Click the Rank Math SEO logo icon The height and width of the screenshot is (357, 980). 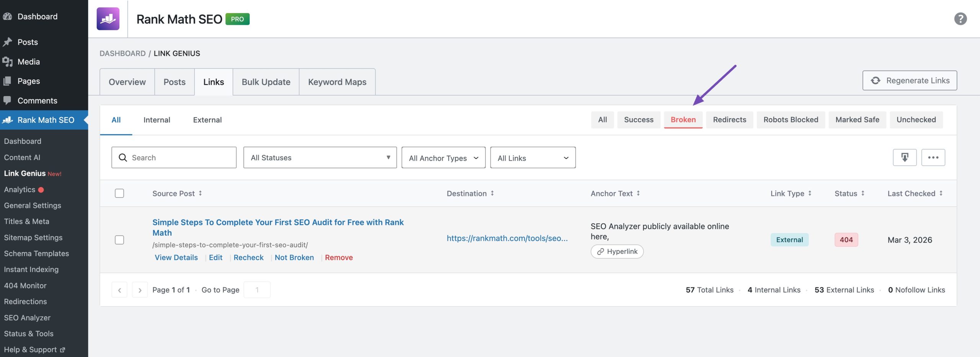(108, 19)
